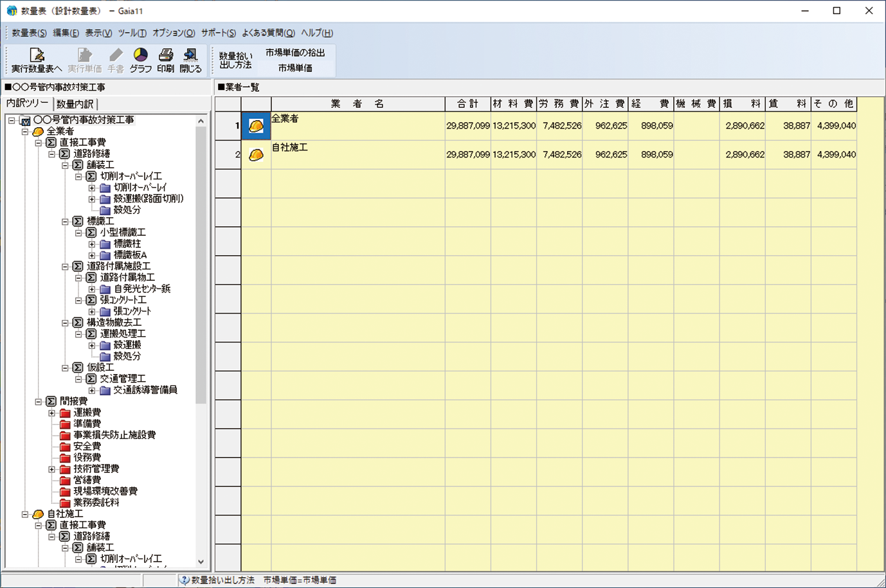Open the 編集(E) menu
This screenshot has width=886, height=588.
click(x=66, y=33)
